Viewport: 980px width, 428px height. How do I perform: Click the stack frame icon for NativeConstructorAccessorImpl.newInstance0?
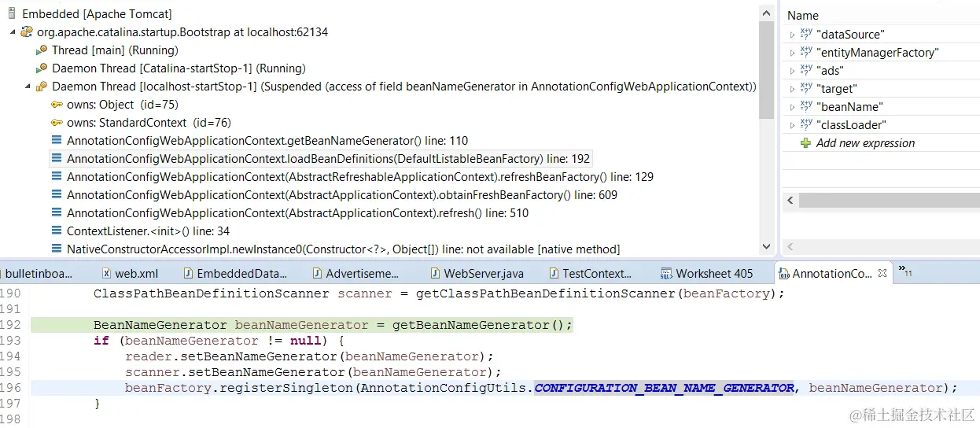pos(57,249)
